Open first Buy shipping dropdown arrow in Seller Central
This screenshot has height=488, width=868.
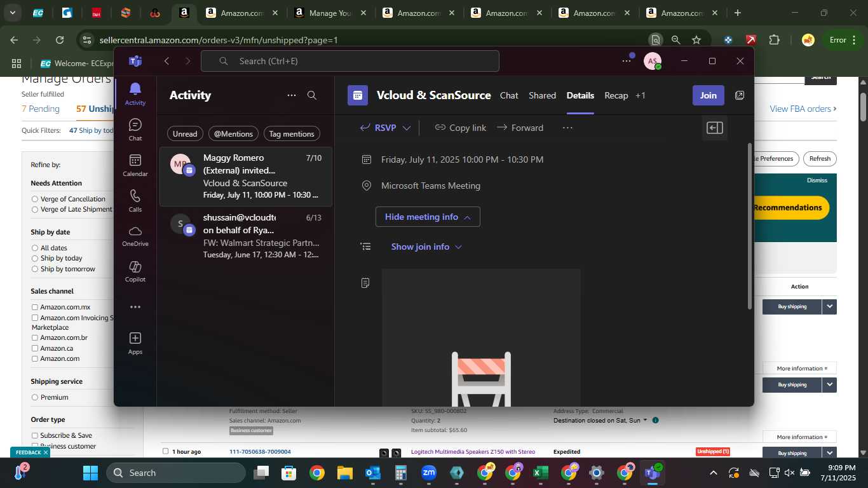pyautogui.click(x=829, y=306)
